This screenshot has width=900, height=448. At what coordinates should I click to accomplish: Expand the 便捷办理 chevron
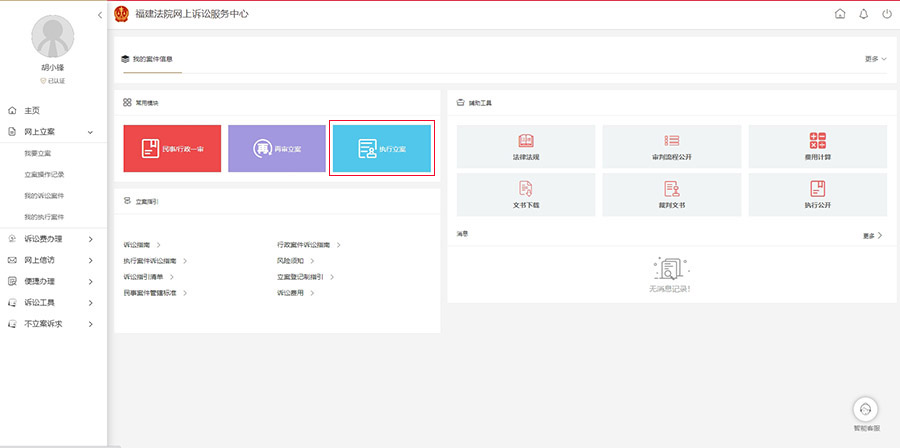coord(91,282)
